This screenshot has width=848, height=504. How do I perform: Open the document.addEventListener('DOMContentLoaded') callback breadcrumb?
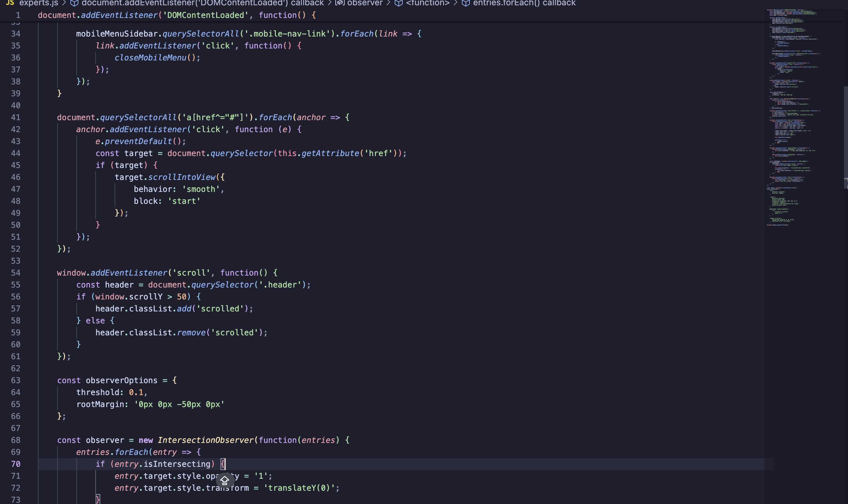point(203,3)
